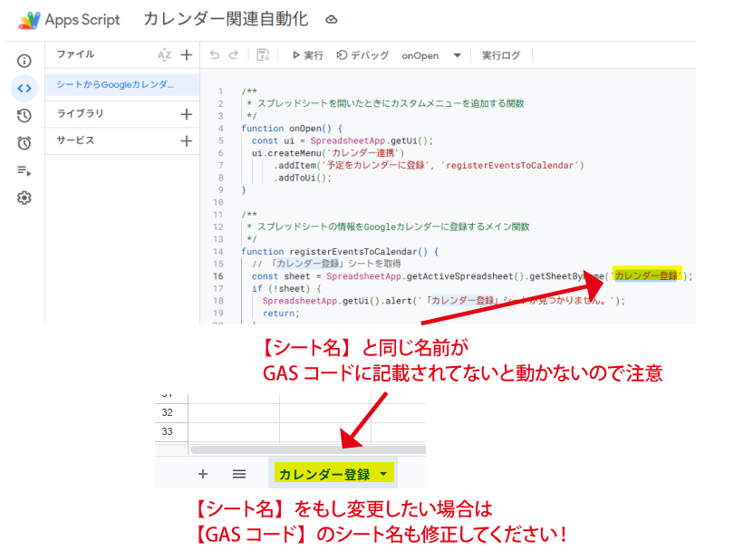This screenshot has width=734, height=560.
Task: Open the Overview info icon in sidebar
Action: point(24,61)
